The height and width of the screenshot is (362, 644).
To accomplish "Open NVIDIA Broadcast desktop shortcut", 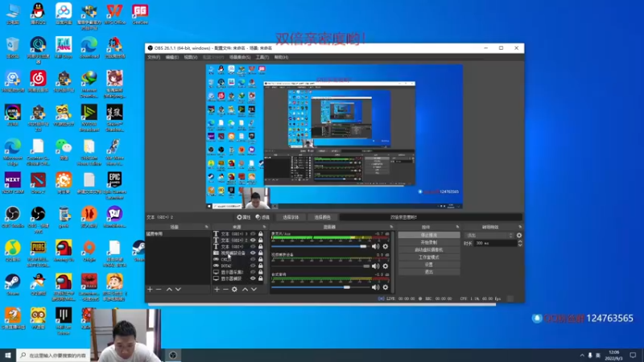I will point(89,118).
